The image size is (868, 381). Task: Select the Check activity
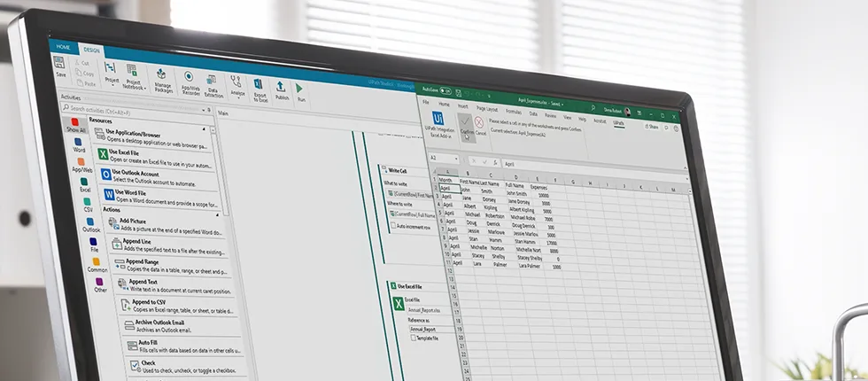190,367
